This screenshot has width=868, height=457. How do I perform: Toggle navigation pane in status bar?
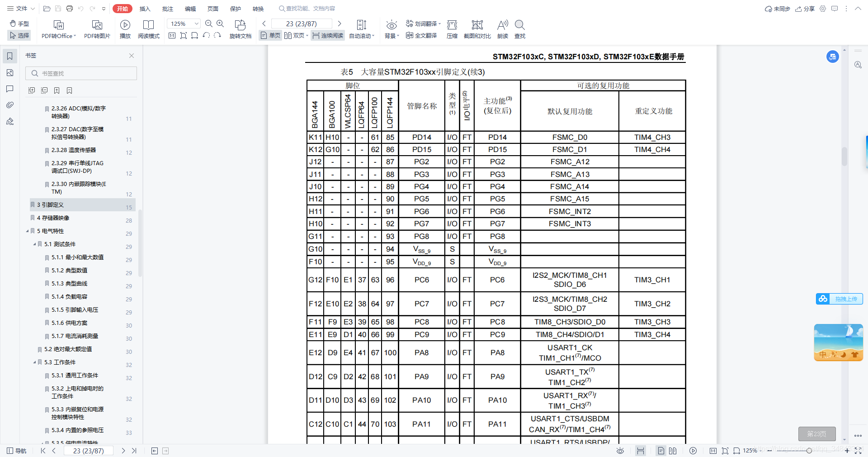pos(17,451)
